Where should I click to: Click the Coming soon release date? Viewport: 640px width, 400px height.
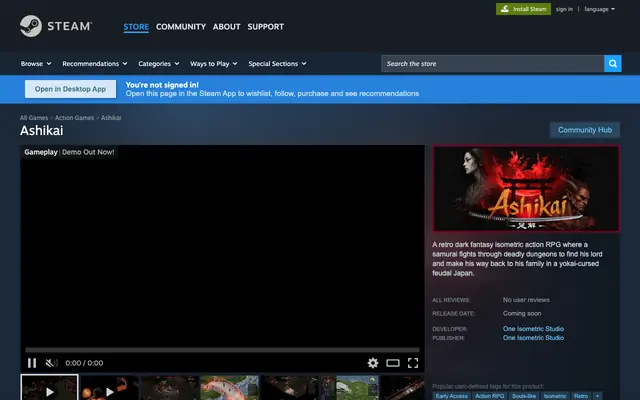tap(522, 313)
